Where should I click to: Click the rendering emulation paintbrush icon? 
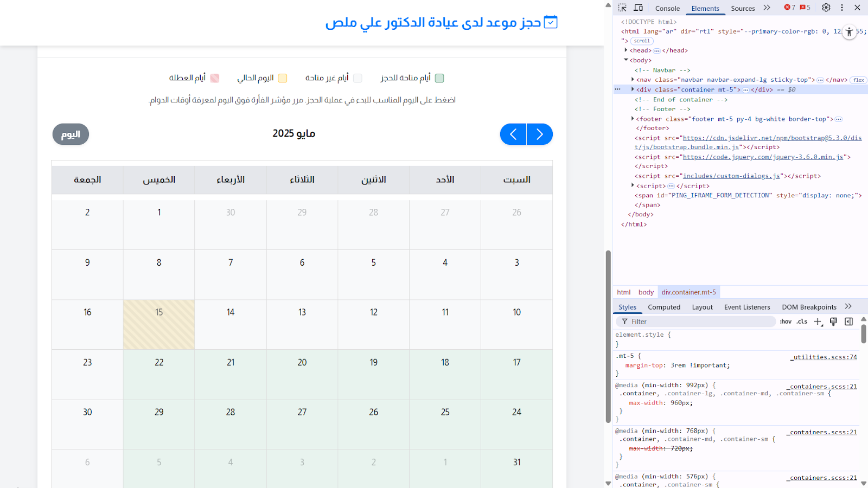834,322
